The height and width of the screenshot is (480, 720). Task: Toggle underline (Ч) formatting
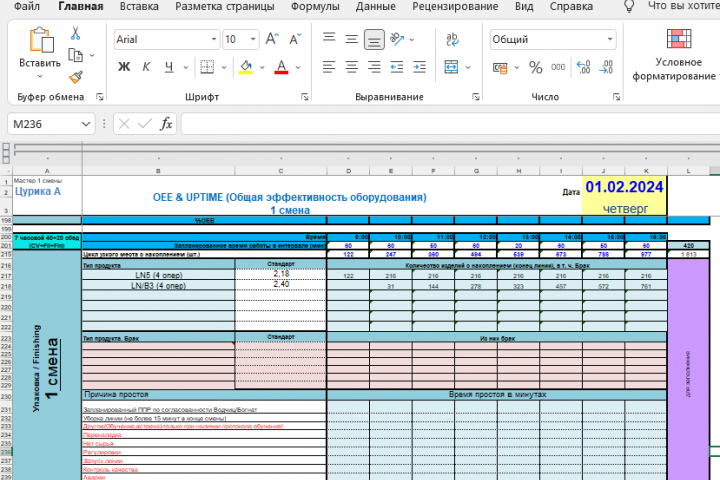169,67
